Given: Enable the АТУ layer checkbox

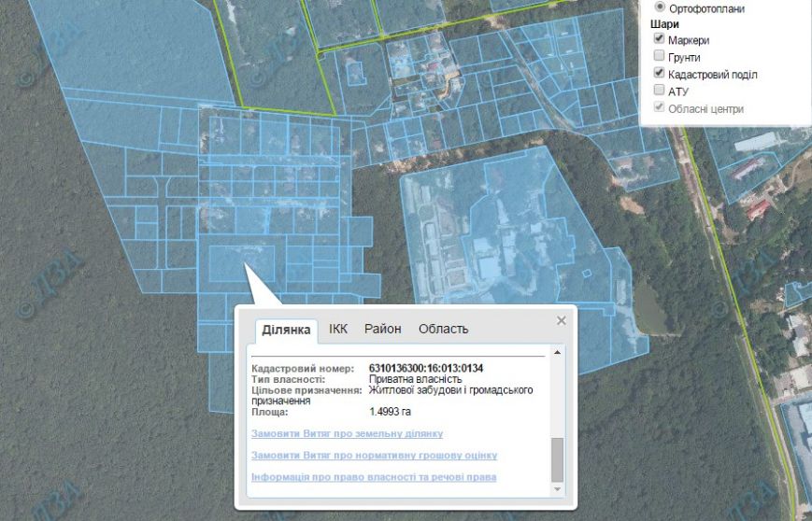Looking at the screenshot, I should coord(660,91).
